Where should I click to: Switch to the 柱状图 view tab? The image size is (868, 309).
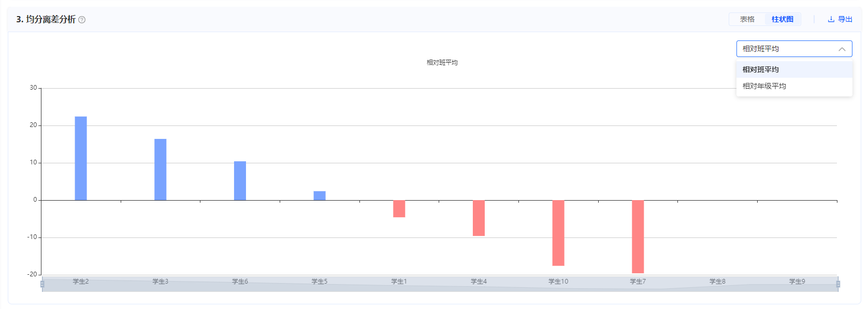[x=783, y=19]
